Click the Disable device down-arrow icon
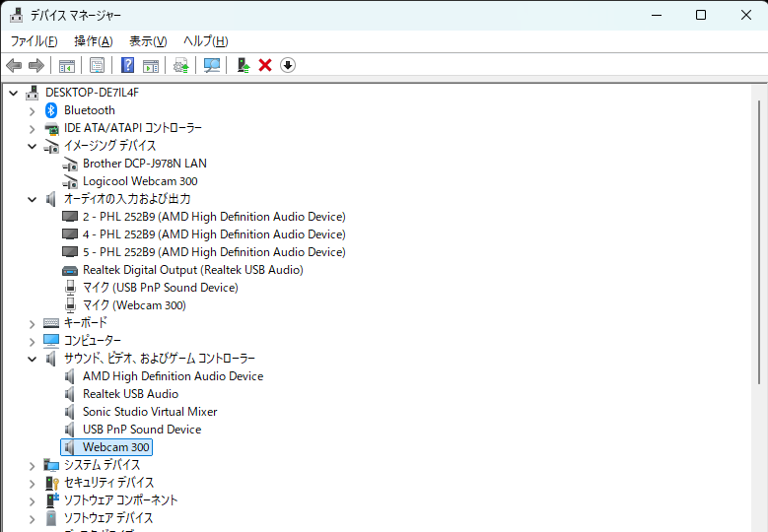The image size is (768, 532). tap(288, 65)
